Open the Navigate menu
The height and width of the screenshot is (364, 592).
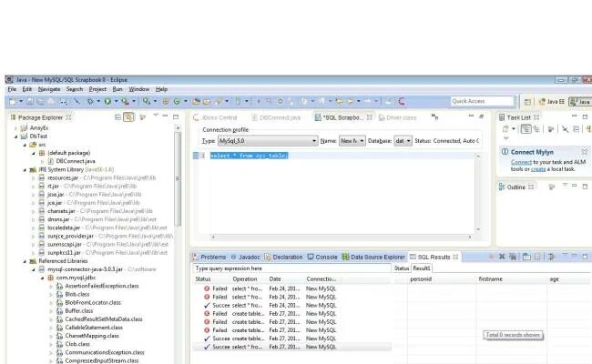coord(49,89)
